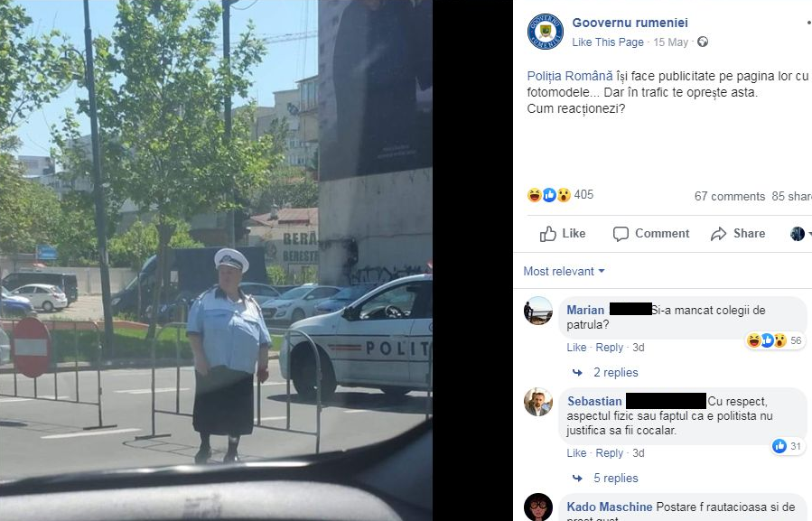Open reactions on Marian's comment
The height and width of the screenshot is (521, 812).
pyautogui.click(x=774, y=340)
